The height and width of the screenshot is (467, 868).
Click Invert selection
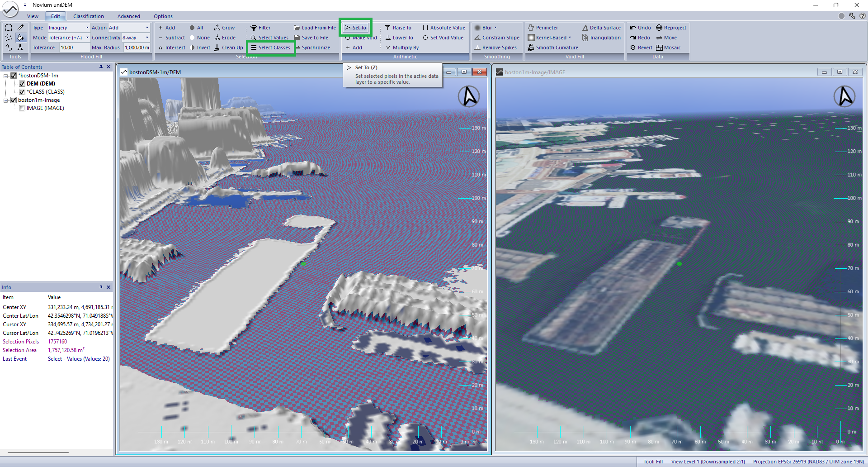[x=199, y=48]
